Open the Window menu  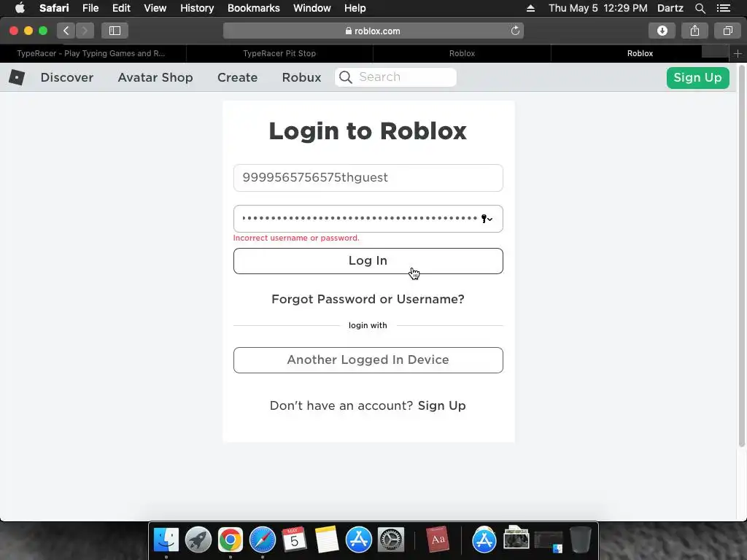pos(312,8)
